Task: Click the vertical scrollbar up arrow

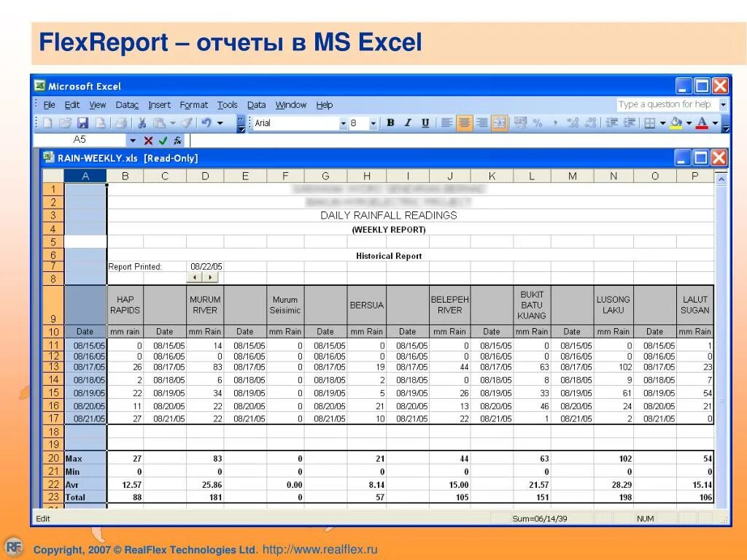Action: click(721, 179)
